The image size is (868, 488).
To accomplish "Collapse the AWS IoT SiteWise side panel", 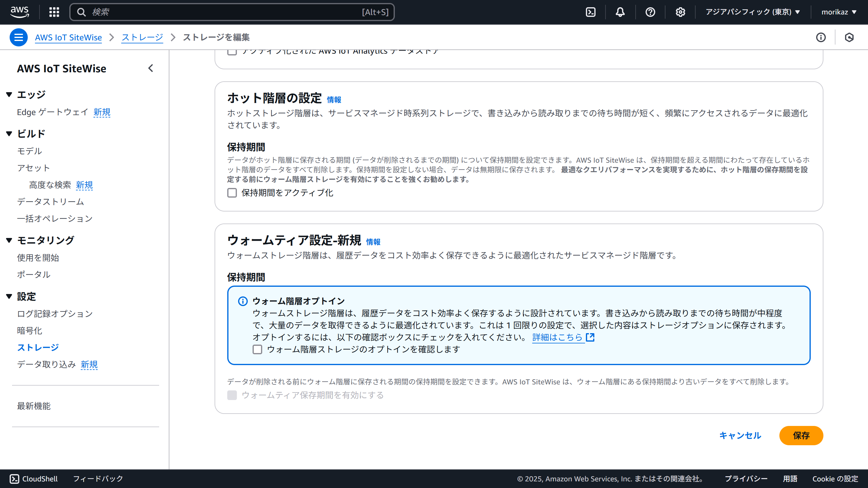I will (x=151, y=68).
